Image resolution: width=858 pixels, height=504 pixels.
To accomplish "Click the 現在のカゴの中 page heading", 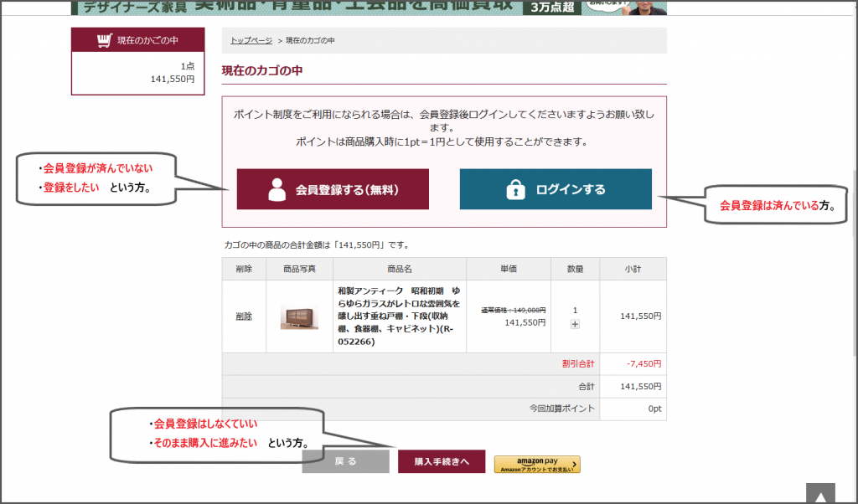I will point(262,70).
